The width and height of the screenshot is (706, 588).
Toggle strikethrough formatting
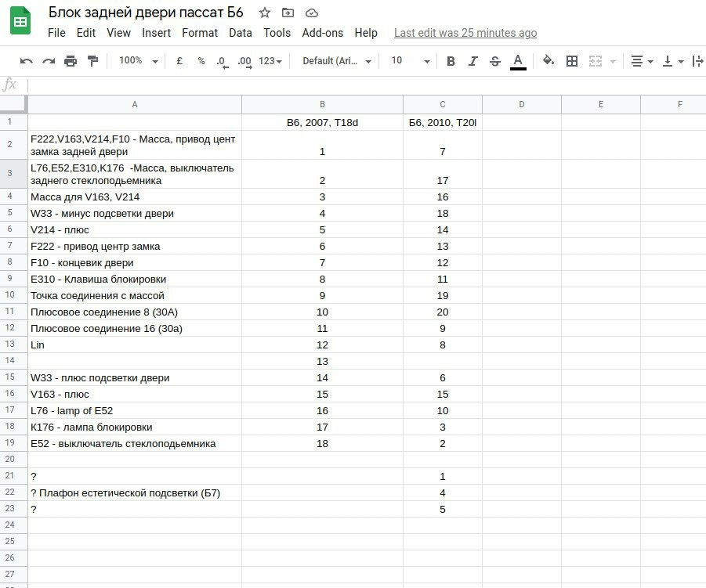tap(495, 61)
